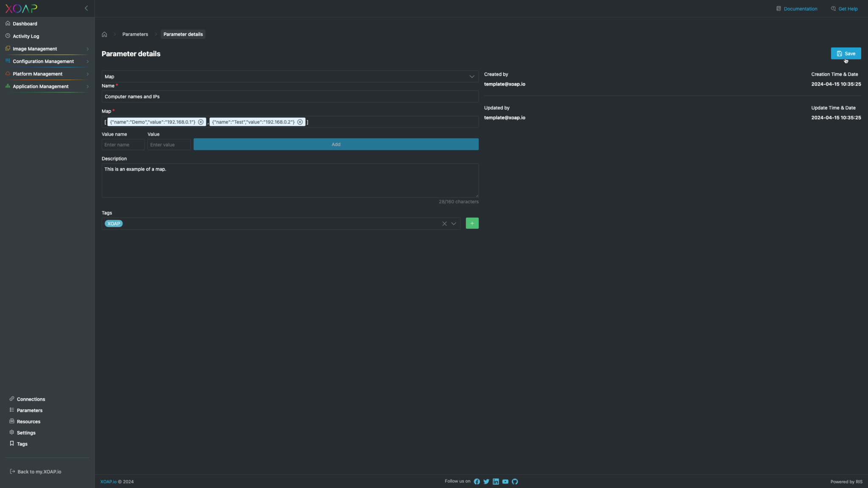868x488 pixels.
Task: Clear the XOAP tag with the X
Action: [x=444, y=223]
